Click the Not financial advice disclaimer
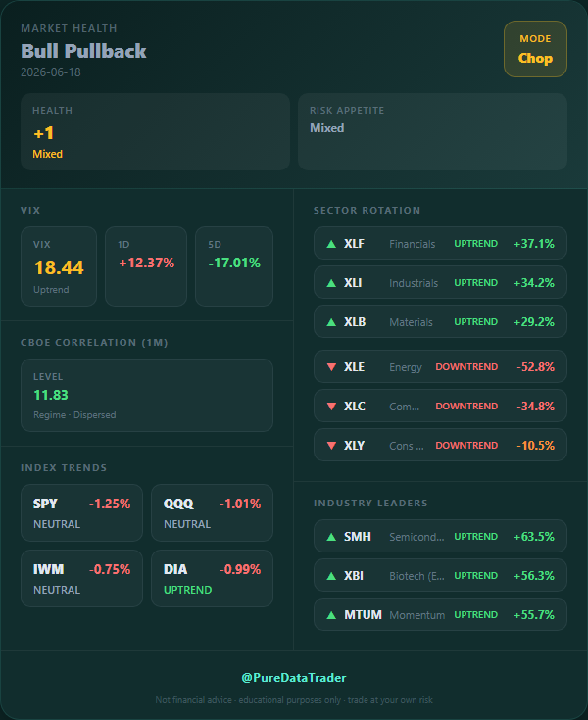 [x=294, y=699]
